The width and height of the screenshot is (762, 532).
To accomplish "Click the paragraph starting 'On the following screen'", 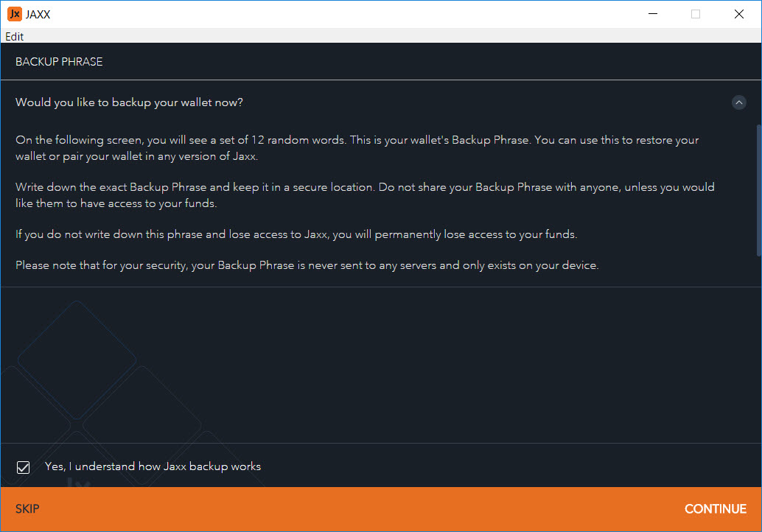I will [x=357, y=147].
